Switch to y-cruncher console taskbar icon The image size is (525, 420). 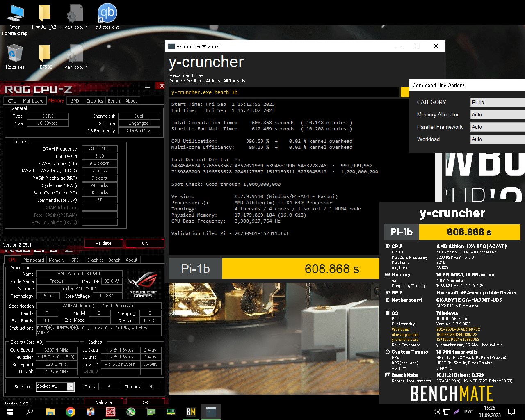tap(211, 412)
